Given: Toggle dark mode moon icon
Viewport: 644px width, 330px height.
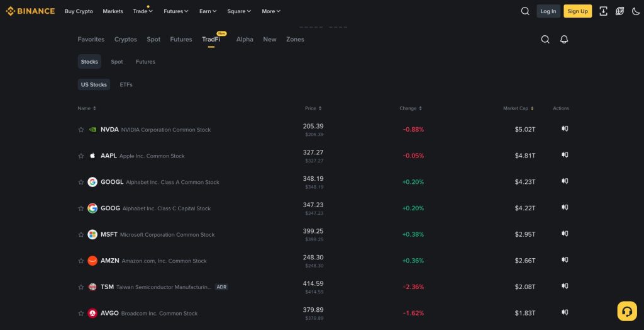Looking at the screenshot, I should [635, 11].
